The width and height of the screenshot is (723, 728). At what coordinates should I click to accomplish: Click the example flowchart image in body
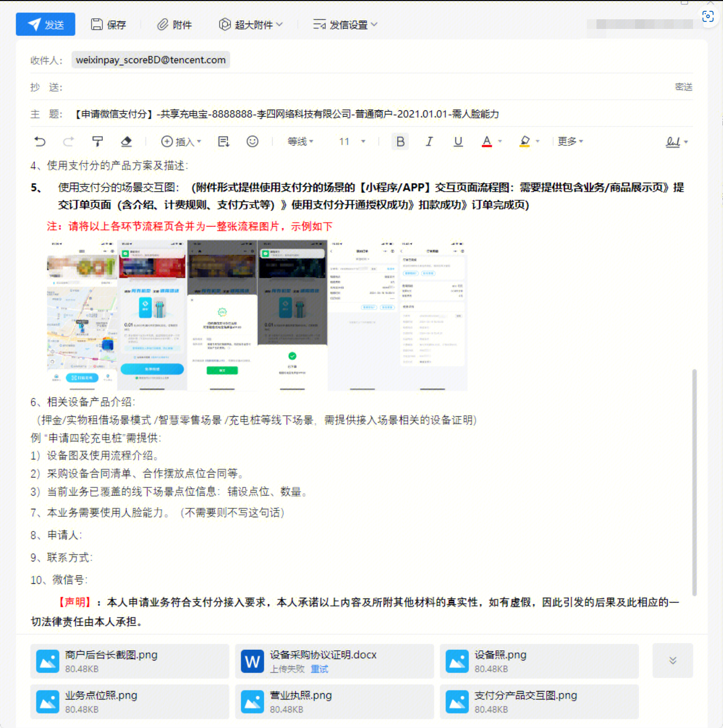(257, 315)
